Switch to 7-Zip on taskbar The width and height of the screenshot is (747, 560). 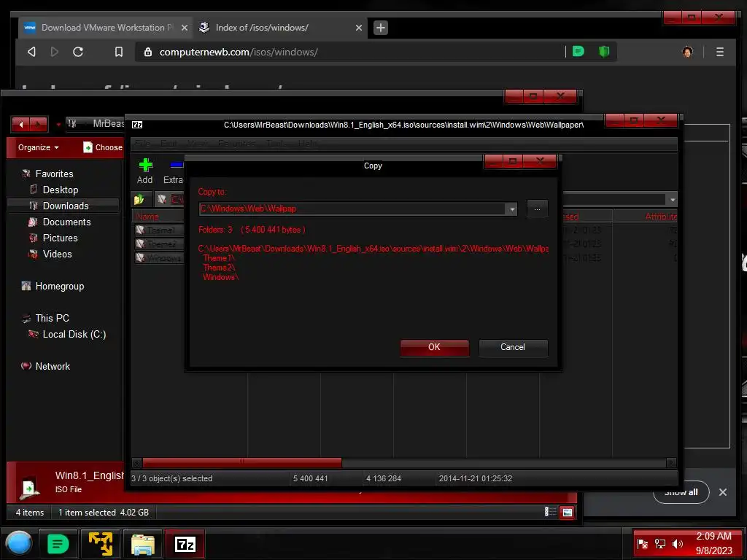[x=185, y=543]
